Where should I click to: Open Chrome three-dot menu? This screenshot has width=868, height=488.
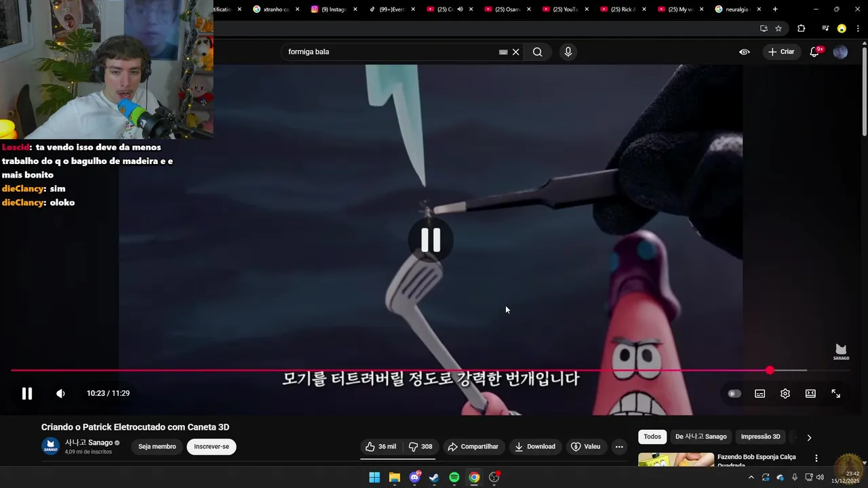(859, 28)
